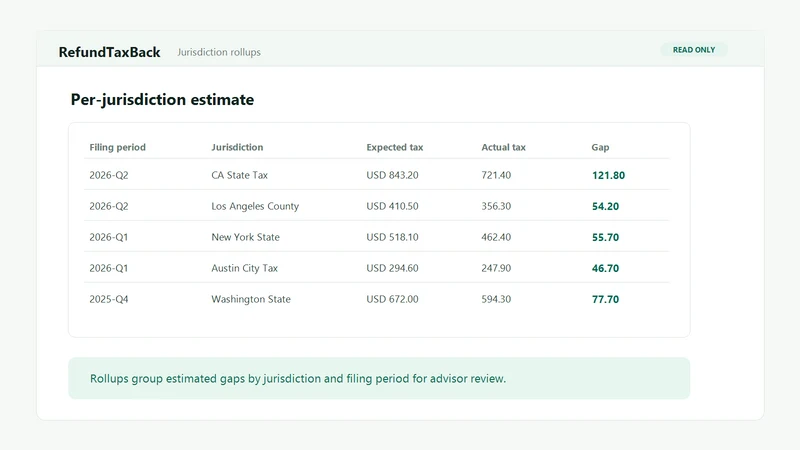Click expected tax USD 294.60
Viewport: 800px width, 450px height.
[x=392, y=268]
